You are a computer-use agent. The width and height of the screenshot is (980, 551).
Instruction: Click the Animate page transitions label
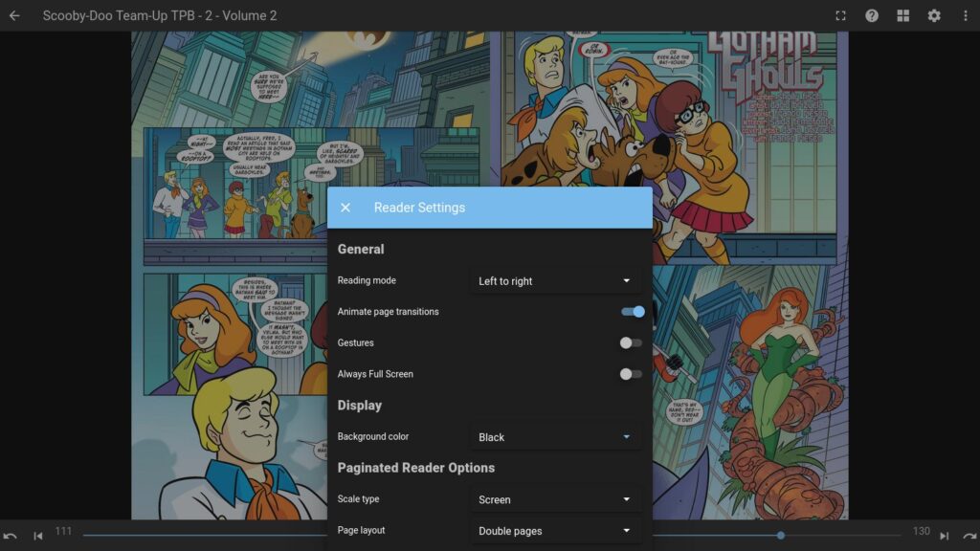click(389, 312)
